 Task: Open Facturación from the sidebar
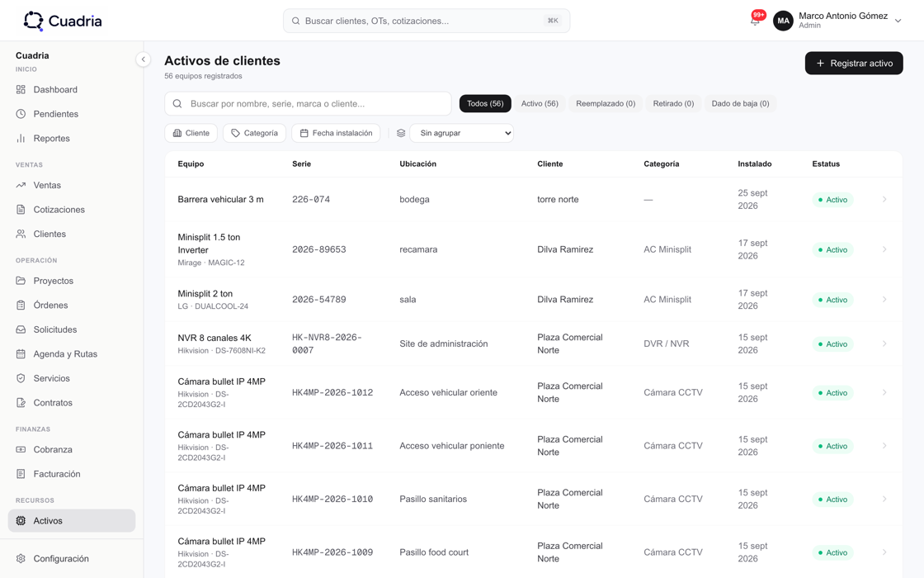point(71,474)
